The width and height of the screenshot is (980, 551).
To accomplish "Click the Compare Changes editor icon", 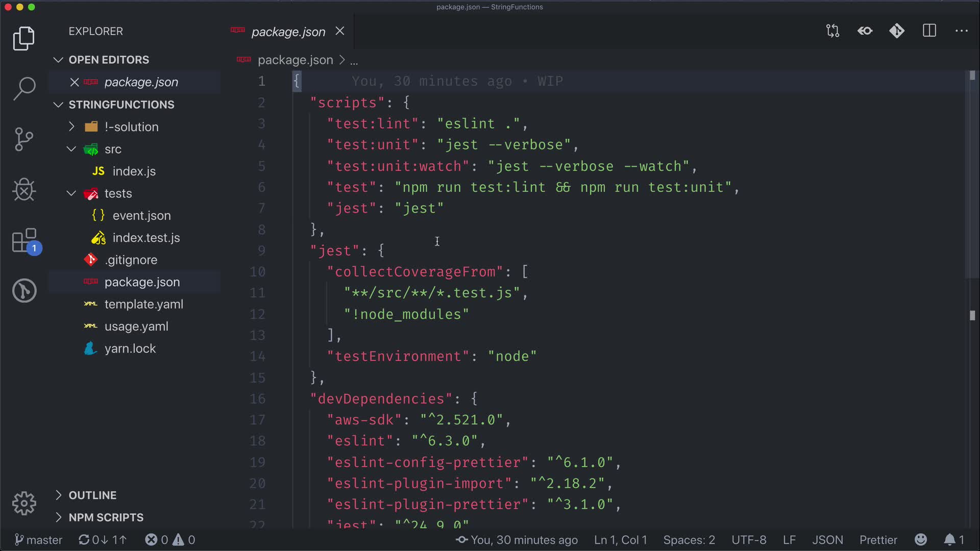I will (832, 31).
